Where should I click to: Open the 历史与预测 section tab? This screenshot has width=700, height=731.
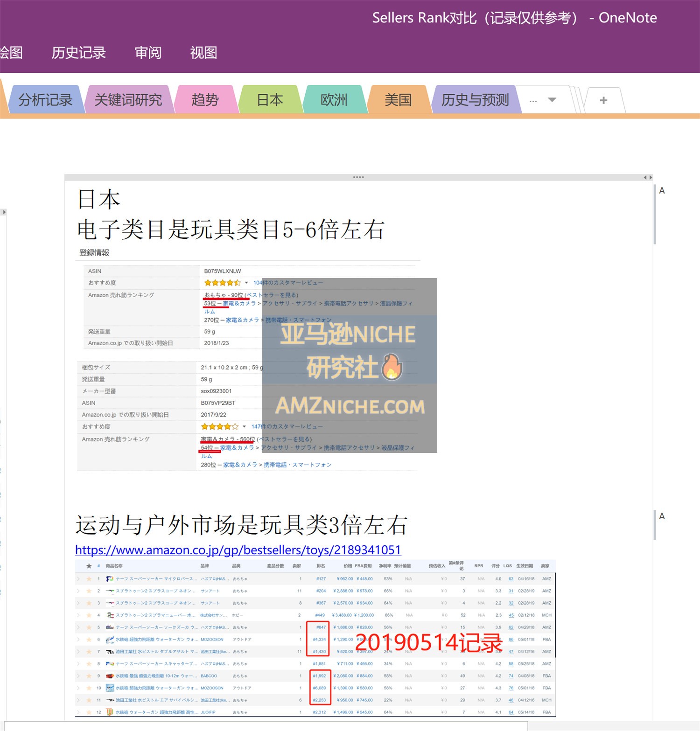[475, 99]
